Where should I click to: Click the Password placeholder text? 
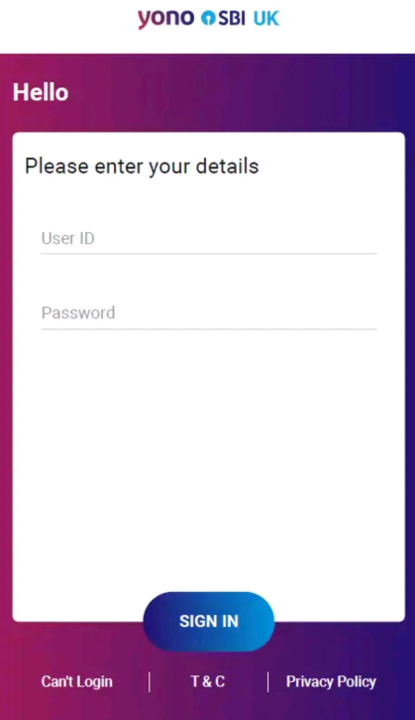pos(79,313)
